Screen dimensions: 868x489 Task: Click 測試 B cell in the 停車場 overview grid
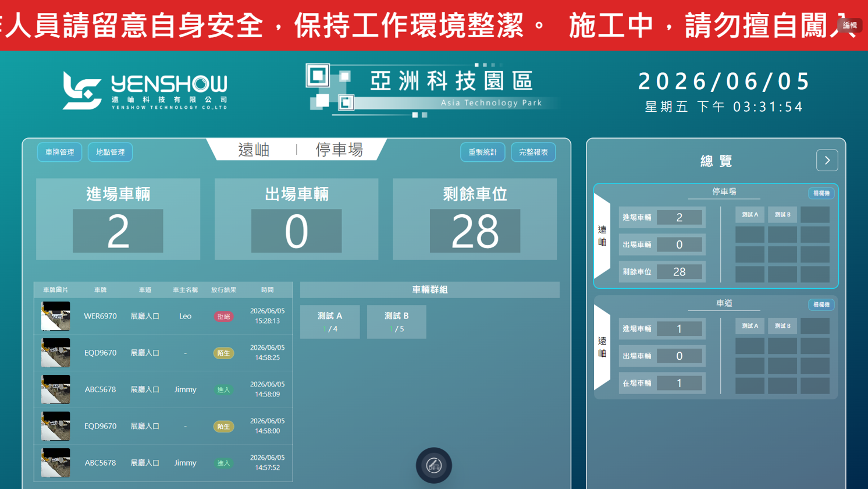click(782, 215)
